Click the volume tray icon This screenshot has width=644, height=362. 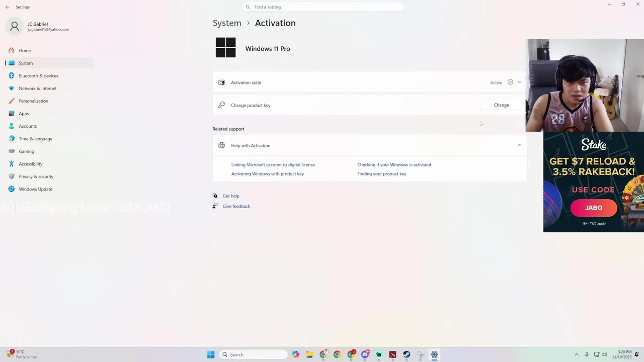(604, 354)
